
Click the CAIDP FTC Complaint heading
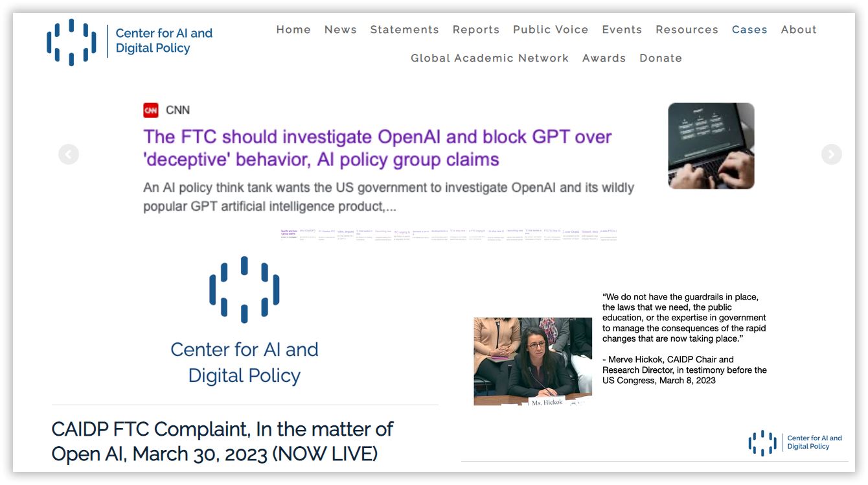click(222, 441)
